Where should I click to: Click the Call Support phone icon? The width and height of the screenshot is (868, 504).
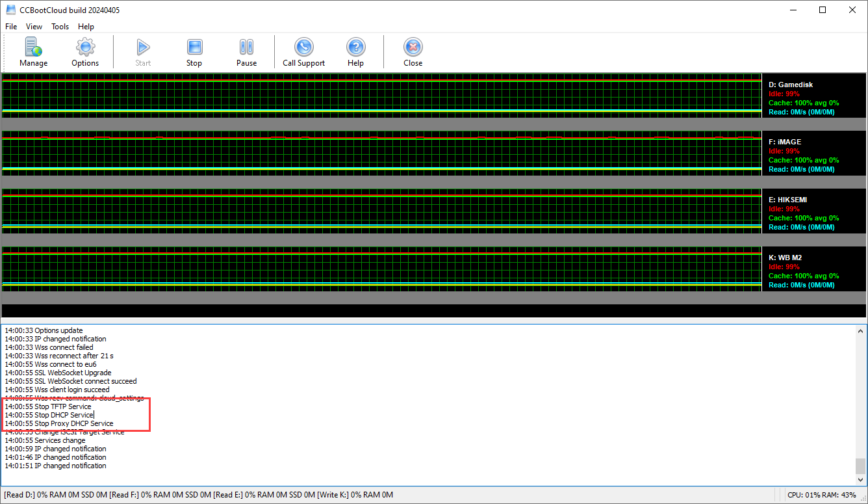[x=303, y=47]
